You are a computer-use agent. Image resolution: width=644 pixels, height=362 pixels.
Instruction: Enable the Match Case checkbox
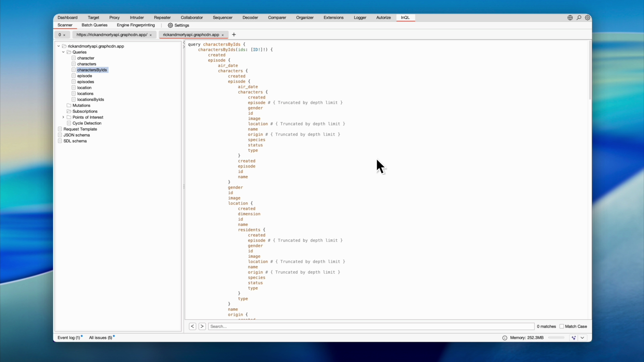[x=561, y=326]
